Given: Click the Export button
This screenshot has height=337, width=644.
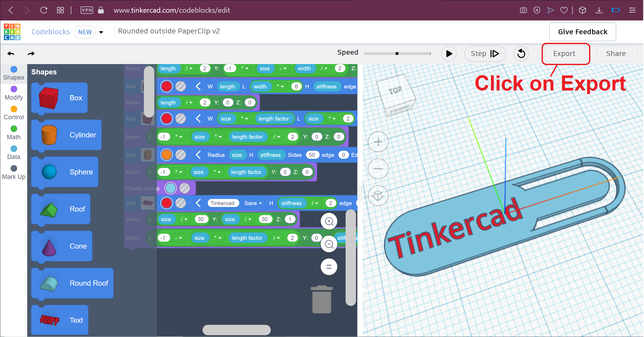Looking at the screenshot, I should (565, 54).
